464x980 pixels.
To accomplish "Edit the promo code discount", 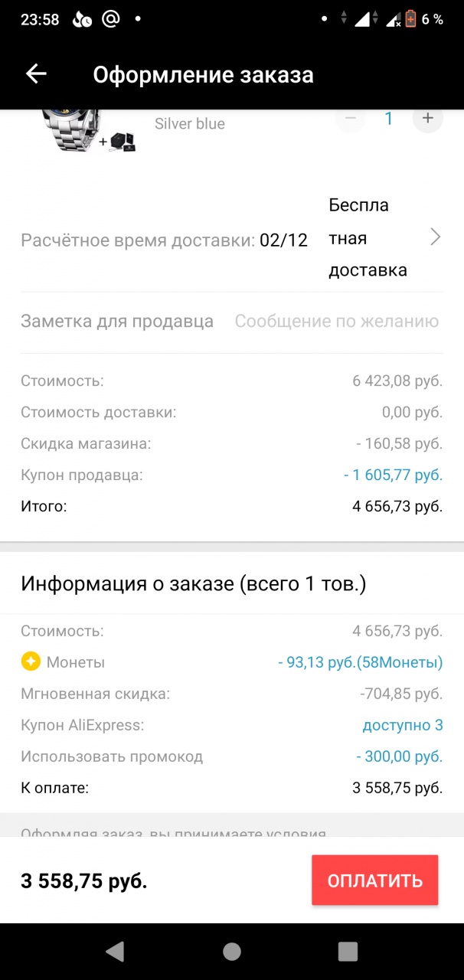I will pyautogui.click(x=399, y=756).
